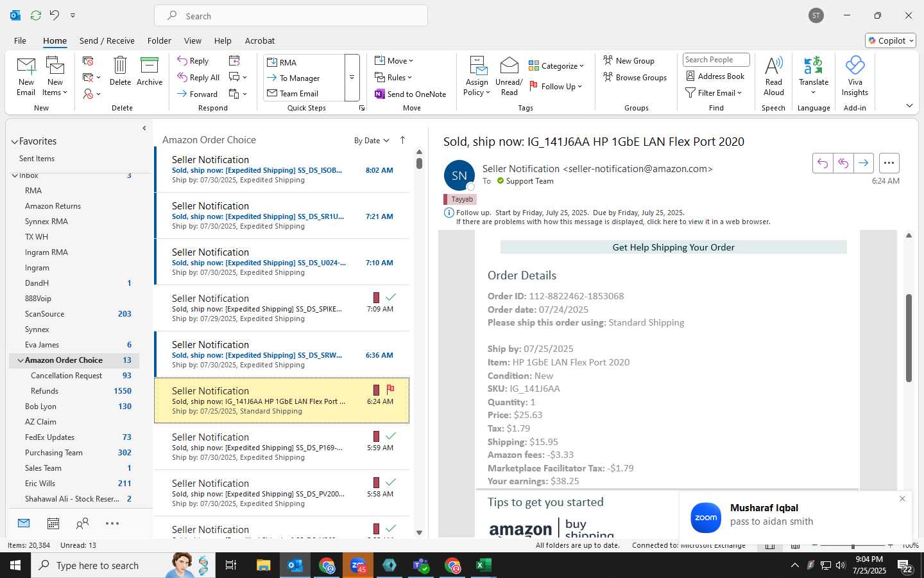The height and width of the screenshot is (578, 924).
Task: Open File Explorer from the taskbar
Action: pos(264,565)
